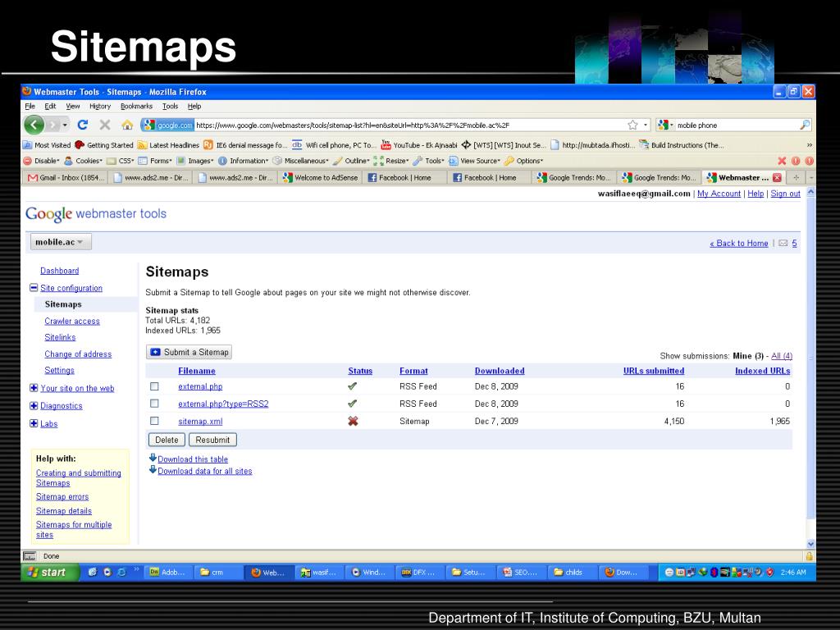Click the scrollbar down arrow

point(810,544)
